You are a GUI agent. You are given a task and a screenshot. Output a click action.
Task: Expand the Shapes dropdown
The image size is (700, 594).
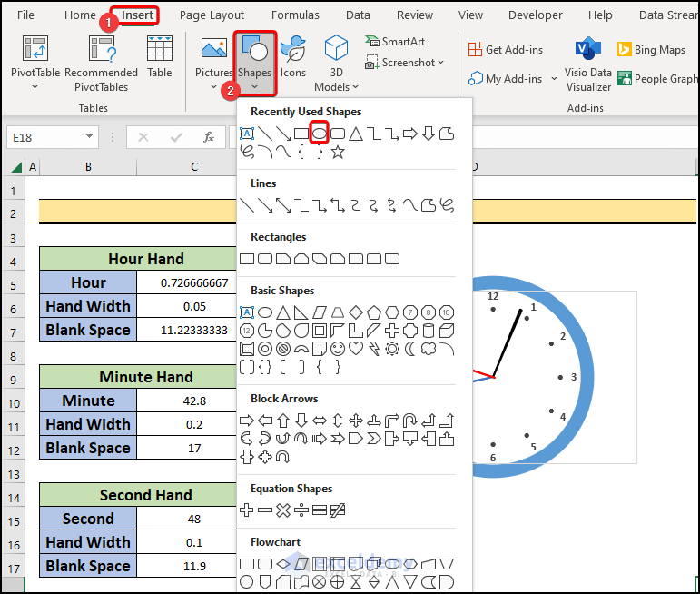(254, 86)
